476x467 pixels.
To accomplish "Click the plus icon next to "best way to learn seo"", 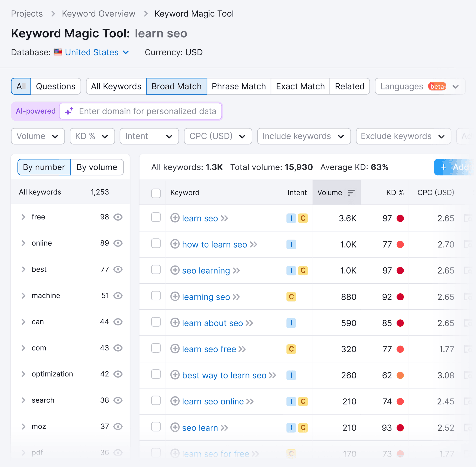I will (x=175, y=375).
